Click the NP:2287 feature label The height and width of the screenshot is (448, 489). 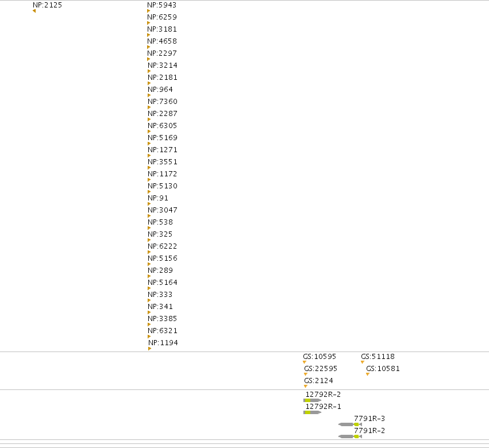click(163, 114)
